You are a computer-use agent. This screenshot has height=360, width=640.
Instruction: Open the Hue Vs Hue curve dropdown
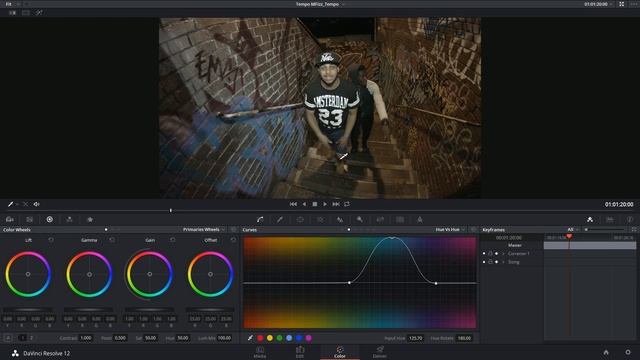click(450, 229)
